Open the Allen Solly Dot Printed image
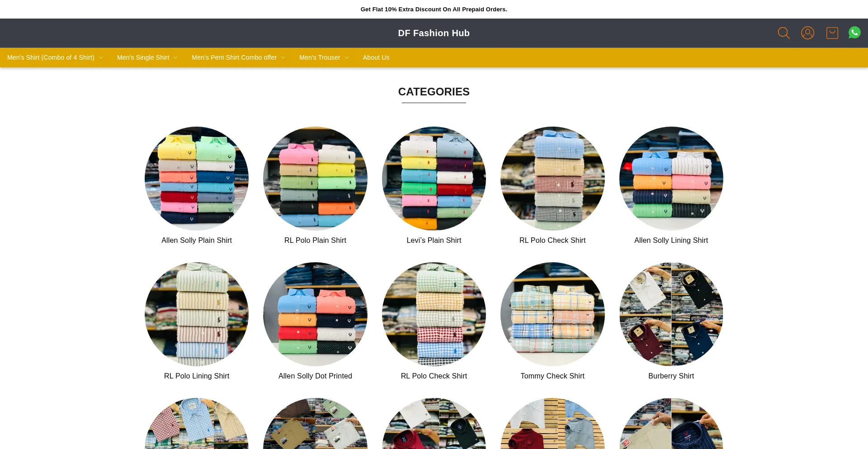This screenshot has width=868, height=449. (315, 314)
